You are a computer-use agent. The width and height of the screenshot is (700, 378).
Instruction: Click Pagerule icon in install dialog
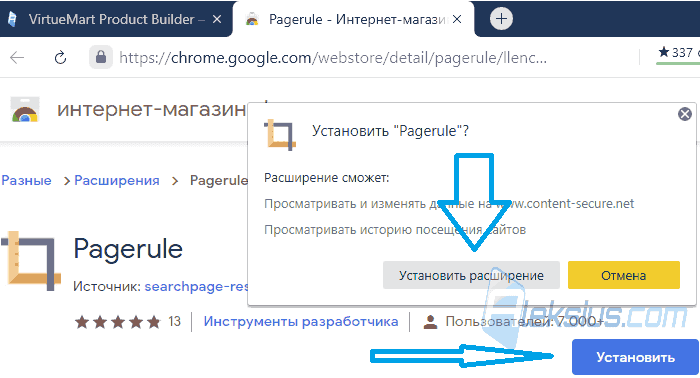pyautogui.click(x=280, y=134)
